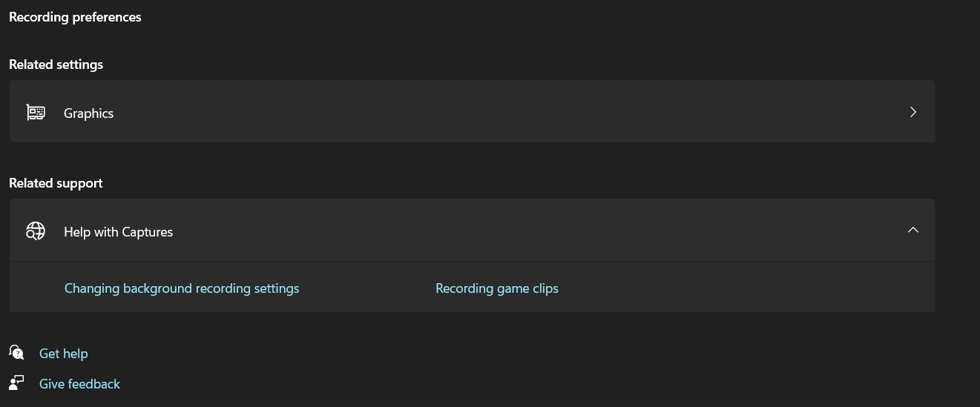Click the Related support heading
This screenshot has height=407, width=980.
click(x=56, y=183)
